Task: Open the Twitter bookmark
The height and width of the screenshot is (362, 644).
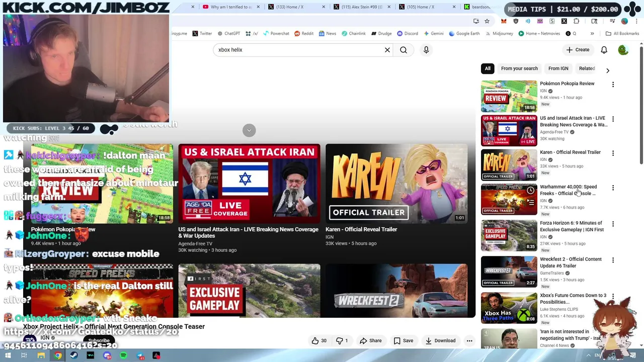Action: [202, 34]
